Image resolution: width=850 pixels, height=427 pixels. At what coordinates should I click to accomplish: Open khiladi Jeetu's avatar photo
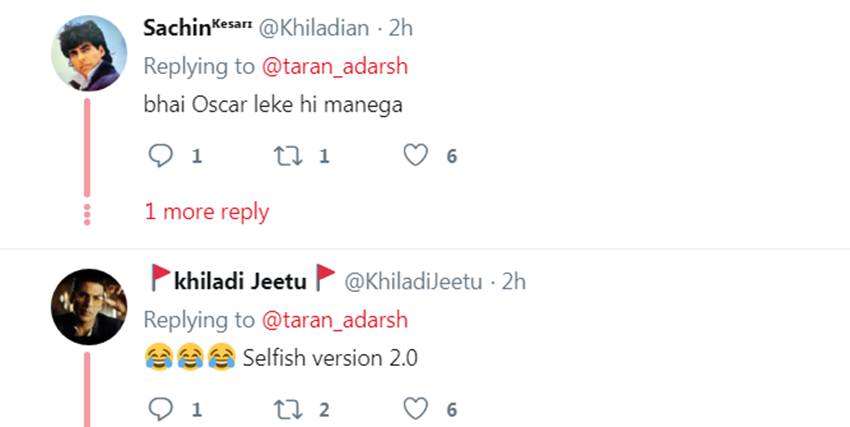coord(88,306)
